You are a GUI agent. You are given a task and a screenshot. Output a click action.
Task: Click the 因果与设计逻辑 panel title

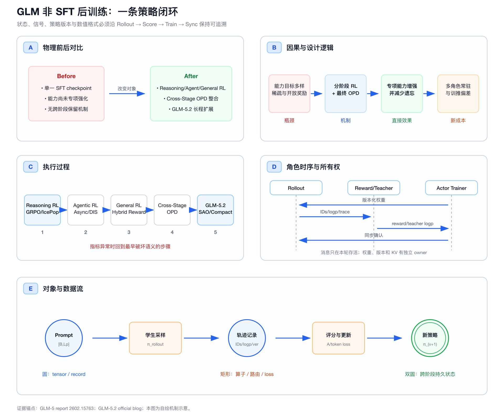310,48
